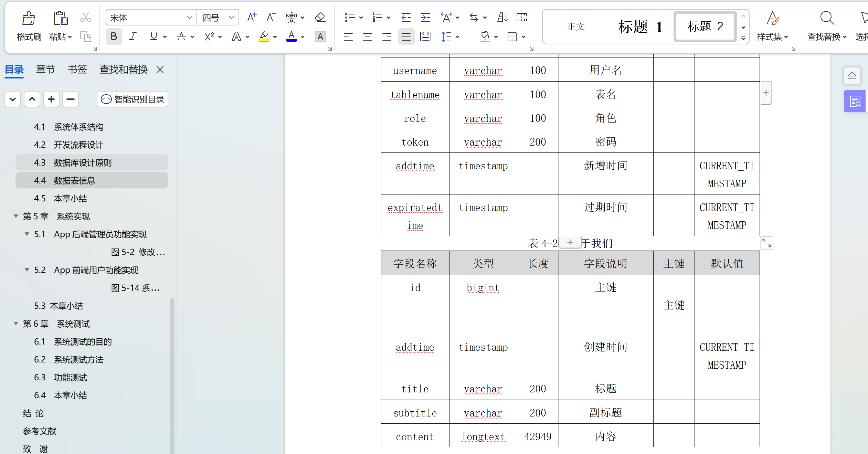The height and width of the screenshot is (454, 868).
Task: Click the strikethrough icon
Action: pos(181,36)
